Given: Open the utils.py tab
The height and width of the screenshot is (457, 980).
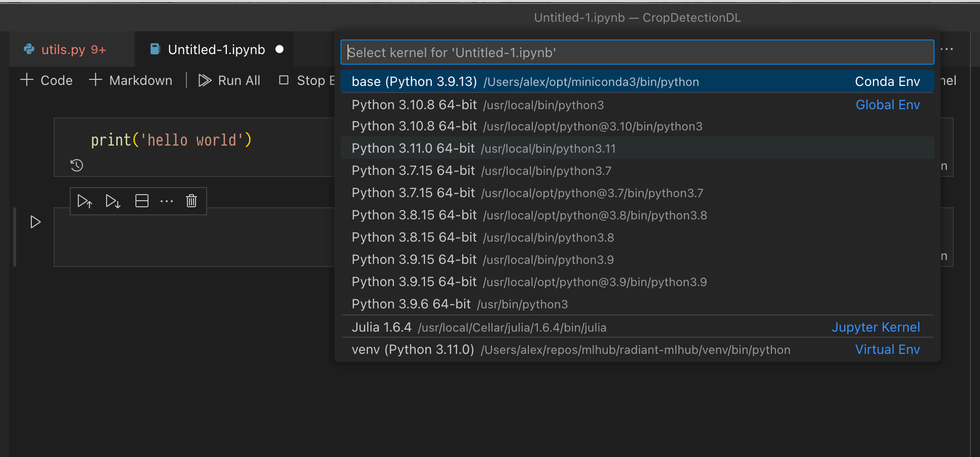Looking at the screenshot, I should (x=72, y=49).
